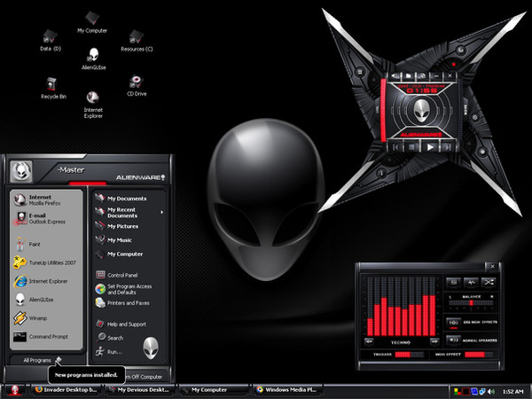Click the speaker icon atop media player
The width and height of the screenshot is (532, 399).
coord(395,75)
